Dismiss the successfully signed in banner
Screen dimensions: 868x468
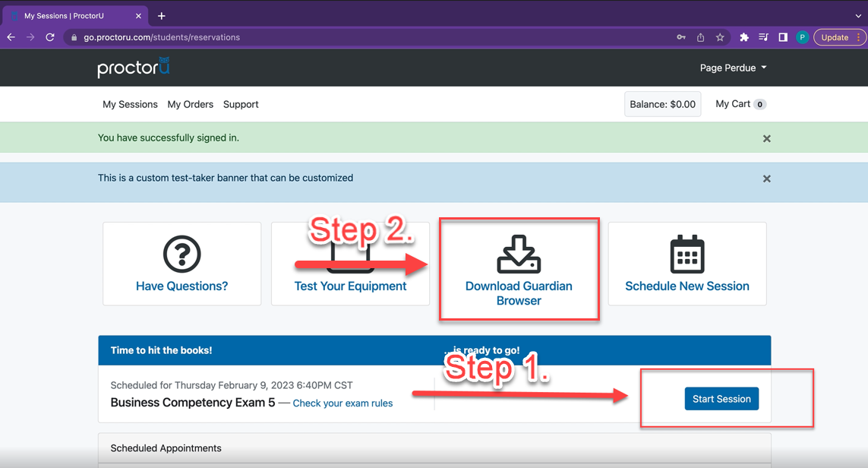point(767,138)
